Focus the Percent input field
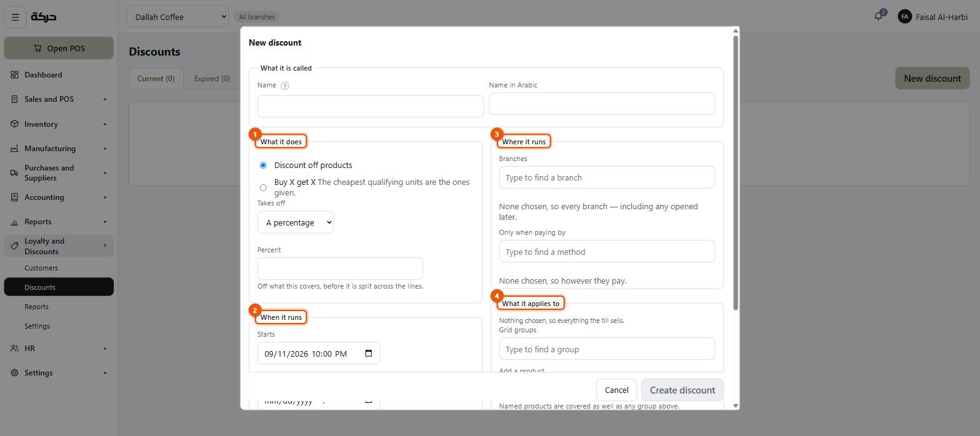 tap(340, 269)
